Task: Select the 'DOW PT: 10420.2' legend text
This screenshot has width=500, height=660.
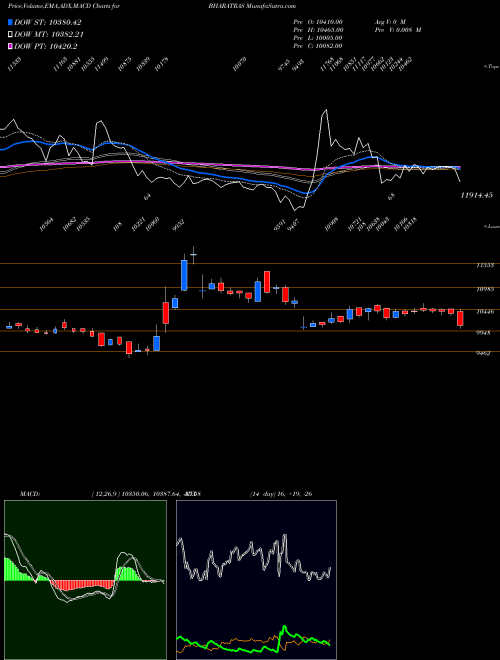Action: (45, 47)
